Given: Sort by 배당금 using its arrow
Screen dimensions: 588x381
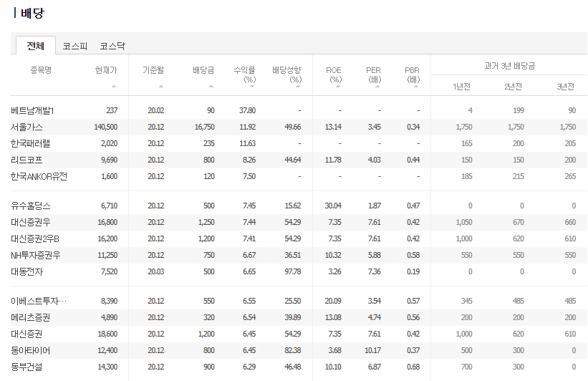Looking at the screenshot, I should [x=211, y=86].
